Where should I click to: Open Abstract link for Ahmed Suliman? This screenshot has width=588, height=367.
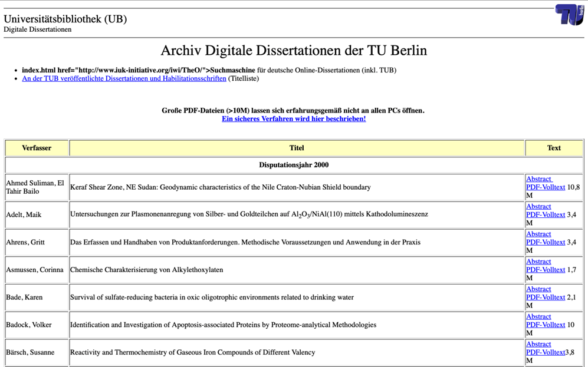click(539, 179)
